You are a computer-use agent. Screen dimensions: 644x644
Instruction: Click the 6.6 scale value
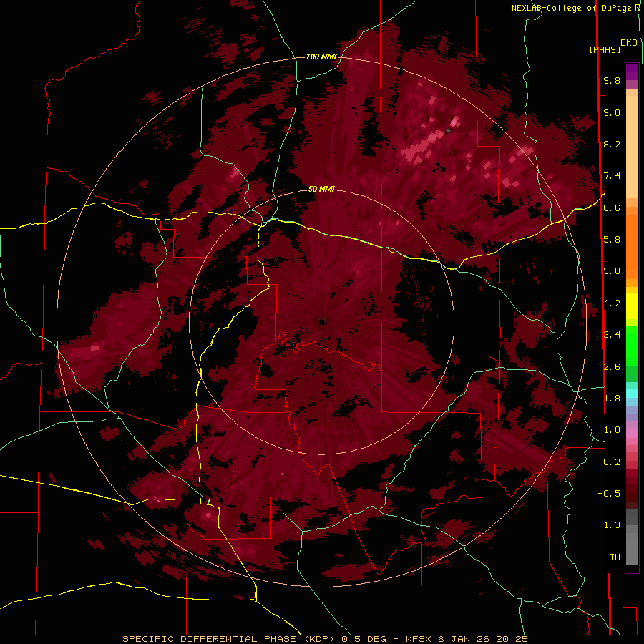612,208
